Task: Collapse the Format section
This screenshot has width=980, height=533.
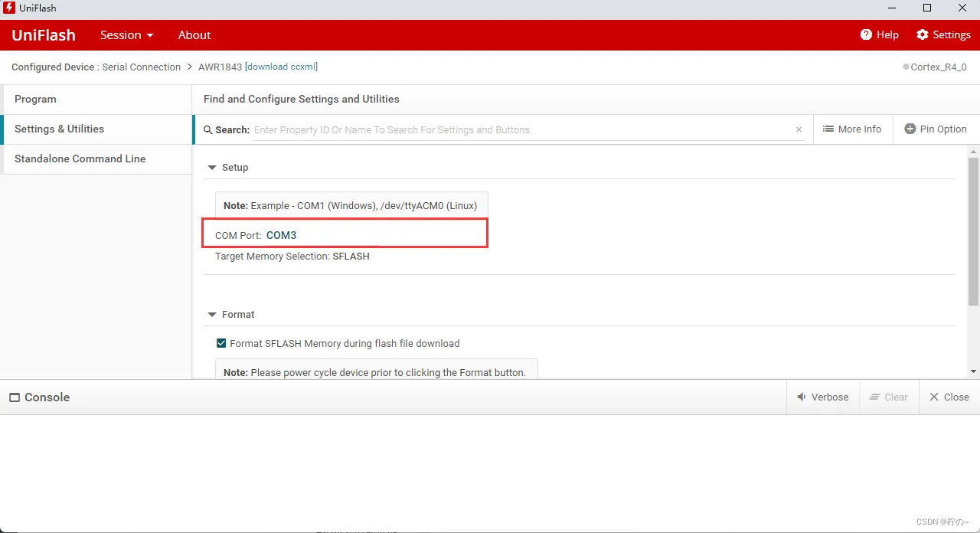Action: [212, 315]
